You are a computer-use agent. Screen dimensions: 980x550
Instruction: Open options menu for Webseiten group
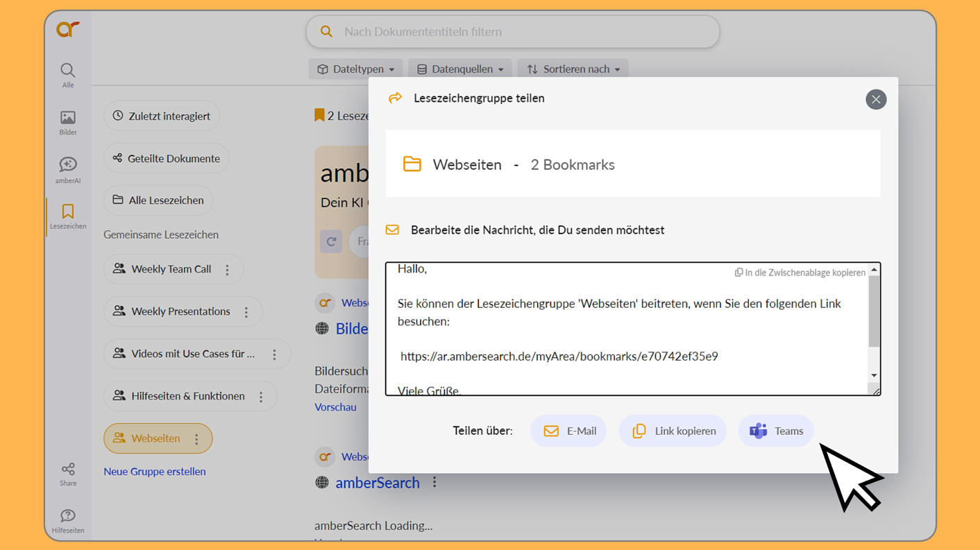tap(196, 439)
